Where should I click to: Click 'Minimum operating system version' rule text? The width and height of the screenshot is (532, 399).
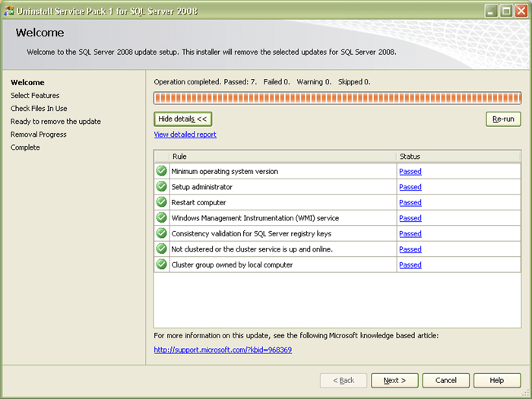coord(225,171)
